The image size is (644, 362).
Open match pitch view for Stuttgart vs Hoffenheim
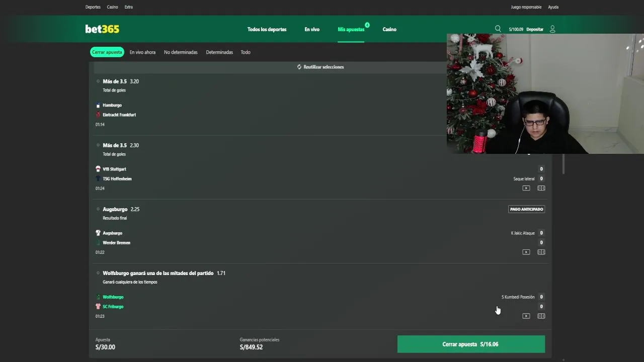pyautogui.click(x=541, y=188)
